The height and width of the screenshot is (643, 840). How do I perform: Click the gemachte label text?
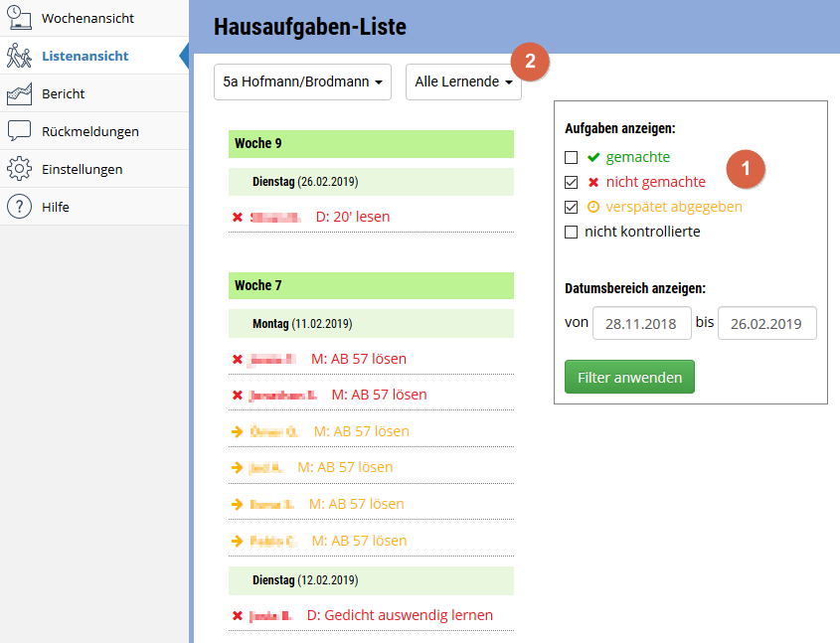(x=638, y=157)
